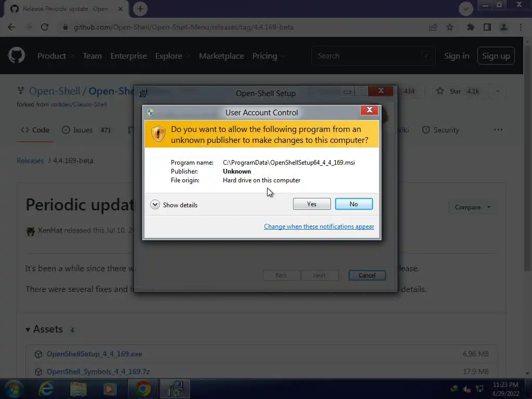The image size is (532, 399).
Task: Open the coddec/Classic-Shell fork source link
Action: [79, 104]
